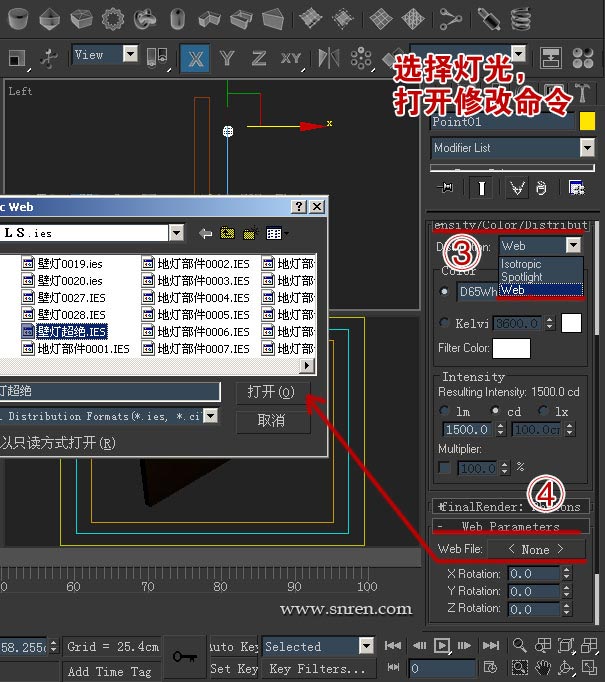Click the 打开(O) open button
This screenshot has width=605, height=682.
click(271, 392)
